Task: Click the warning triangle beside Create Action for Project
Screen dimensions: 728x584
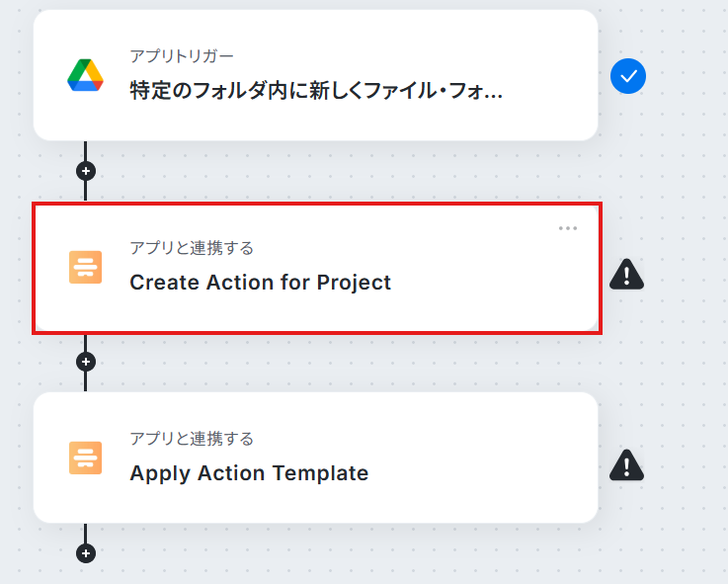Action: 627,274
